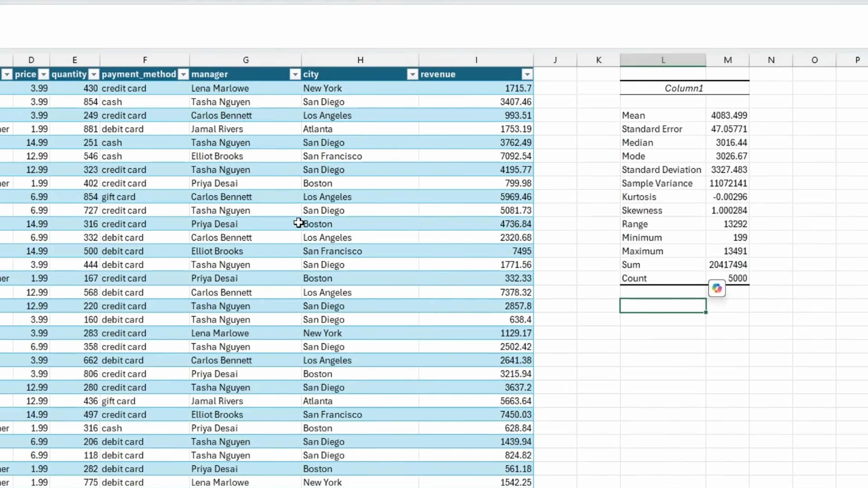Open the city column filter dropdown
This screenshot has height=488, width=868.
[413, 74]
